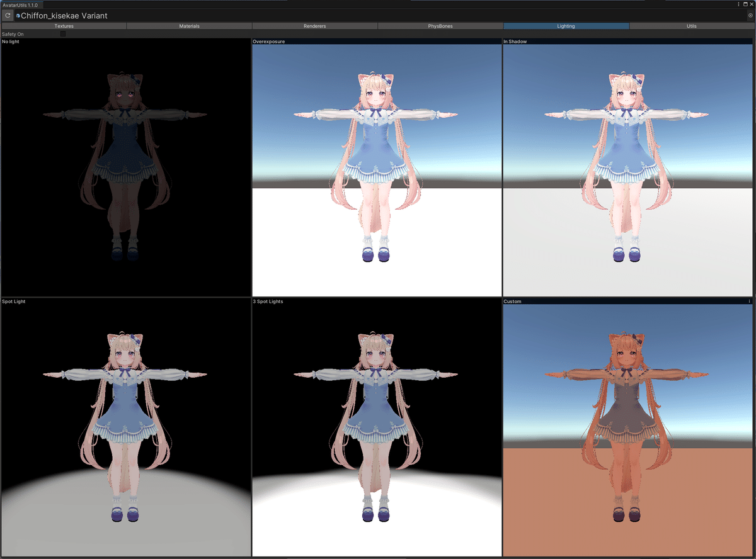Click the refresh button beside the avatar name
This screenshot has width=756, height=559.
point(8,15)
